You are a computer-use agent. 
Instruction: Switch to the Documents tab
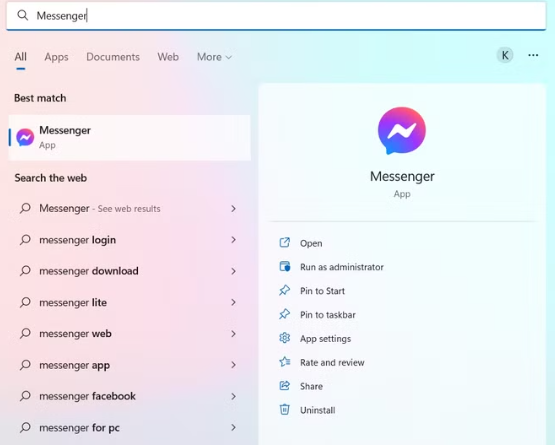pos(113,57)
